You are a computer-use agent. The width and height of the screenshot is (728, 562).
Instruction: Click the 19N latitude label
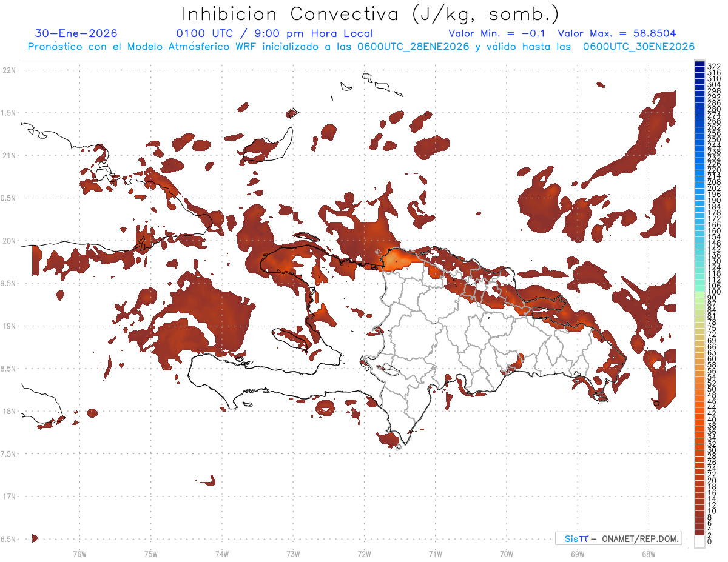click(9, 326)
